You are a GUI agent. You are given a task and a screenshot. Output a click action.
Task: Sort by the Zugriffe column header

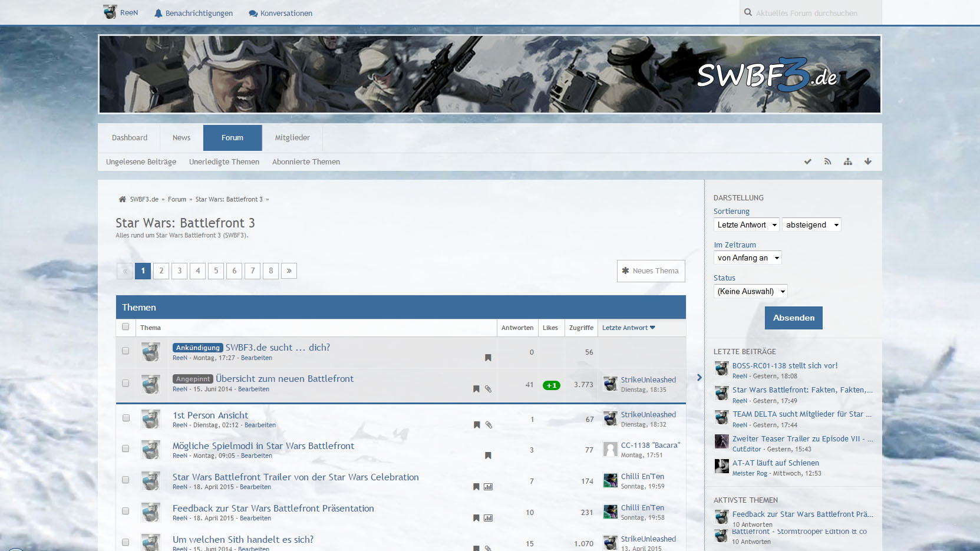(581, 328)
